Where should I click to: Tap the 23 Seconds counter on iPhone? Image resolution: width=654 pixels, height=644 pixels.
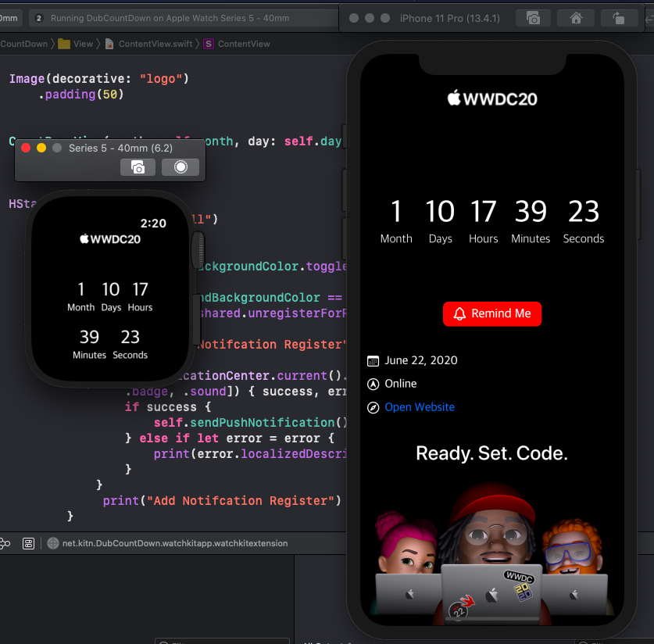point(584,221)
